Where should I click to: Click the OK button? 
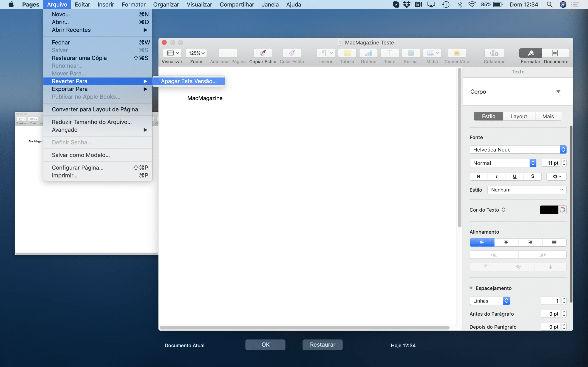265,345
